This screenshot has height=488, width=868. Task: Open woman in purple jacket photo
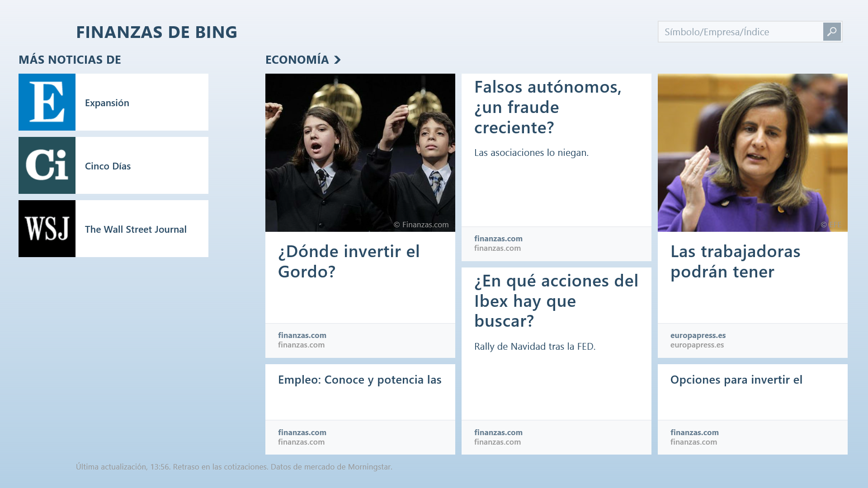752,152
